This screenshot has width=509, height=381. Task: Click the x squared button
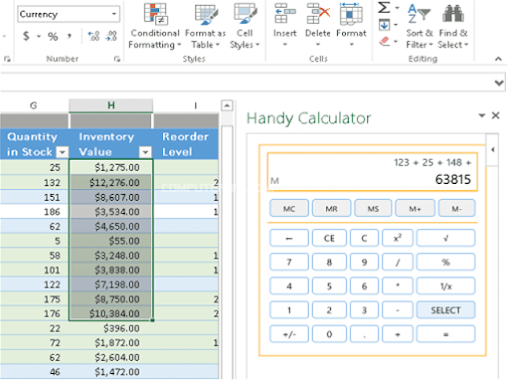tap(398, 238)
